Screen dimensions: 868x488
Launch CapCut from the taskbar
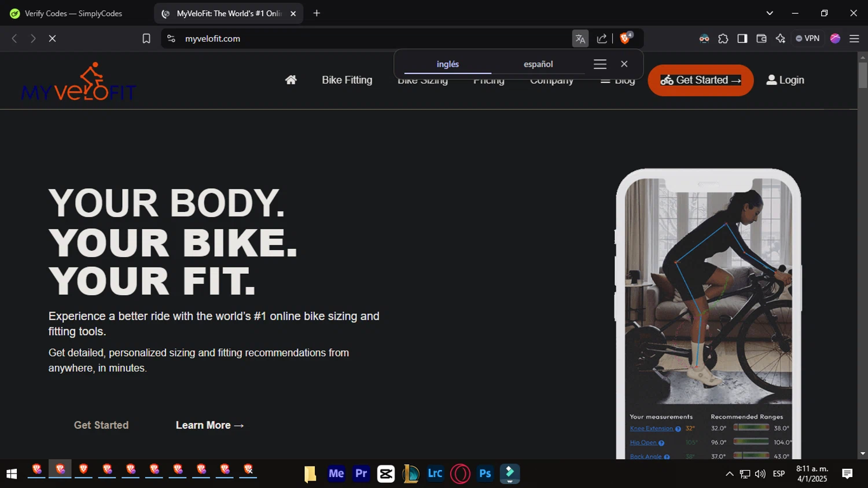(x=386, y=474)
